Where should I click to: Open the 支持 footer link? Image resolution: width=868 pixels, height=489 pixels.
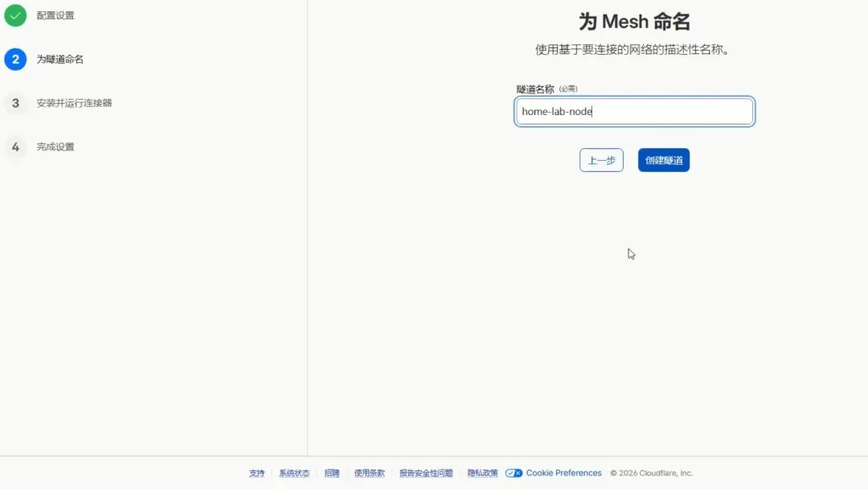coord(257,473)
